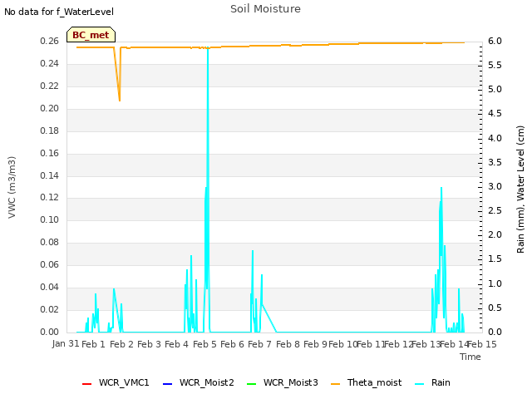Click the Rain (mm), Water Level axis title

(520, 190)
